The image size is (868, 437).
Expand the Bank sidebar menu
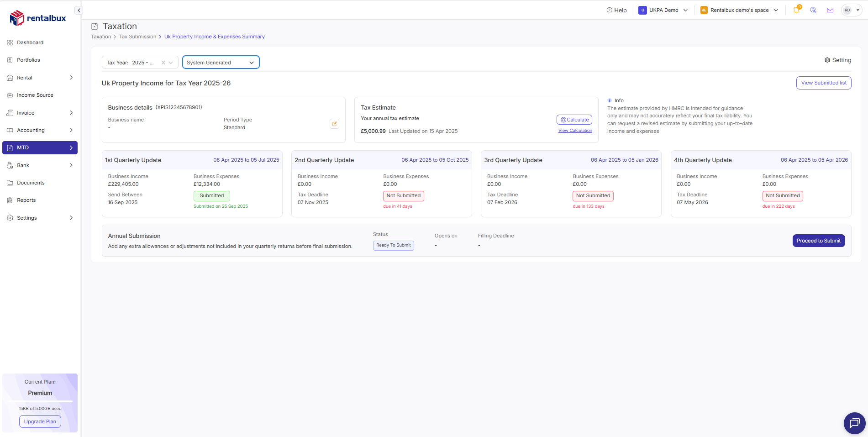tap(40, 165)
